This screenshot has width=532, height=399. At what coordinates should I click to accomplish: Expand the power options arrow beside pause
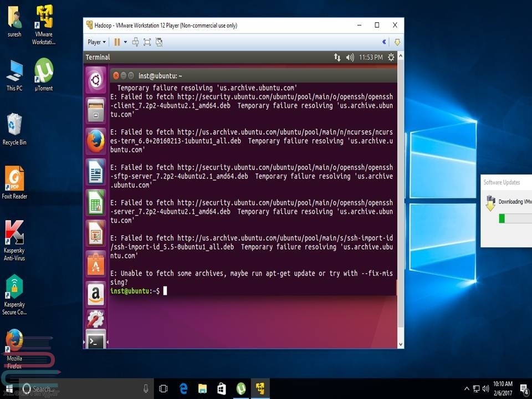click(126, 42)
